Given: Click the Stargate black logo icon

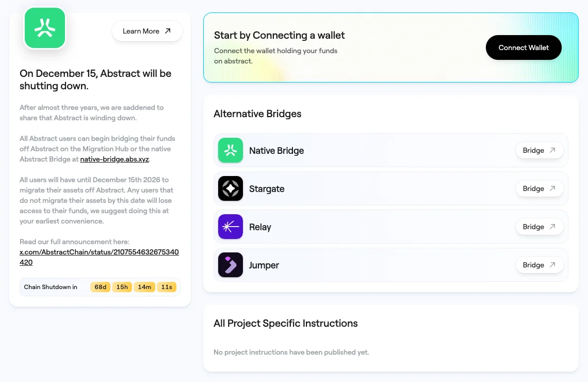Looking at the screenshot, I should [x=231, y=188].
